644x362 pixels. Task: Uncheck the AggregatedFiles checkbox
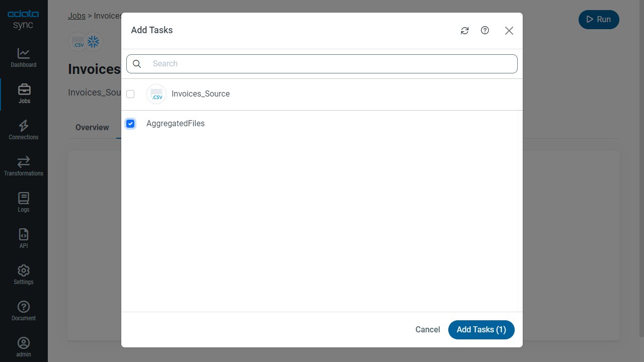130,124
